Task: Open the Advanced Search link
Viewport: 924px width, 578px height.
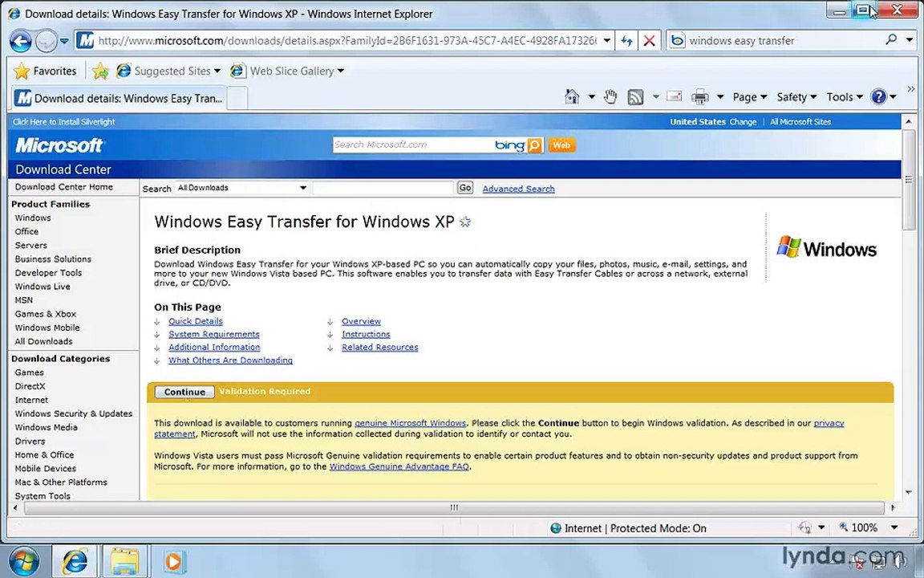Action: [519, 189]
